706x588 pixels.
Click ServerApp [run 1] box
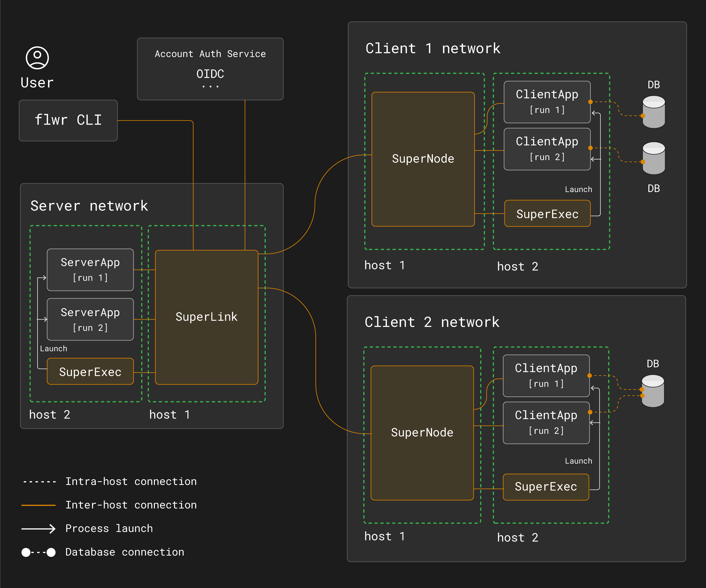click(x=90, y=270)
